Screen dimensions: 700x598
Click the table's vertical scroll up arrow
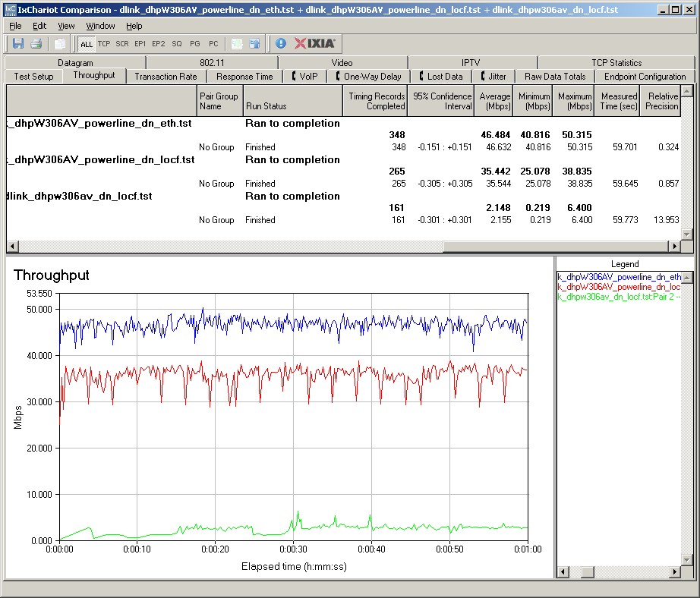[688, 91]
